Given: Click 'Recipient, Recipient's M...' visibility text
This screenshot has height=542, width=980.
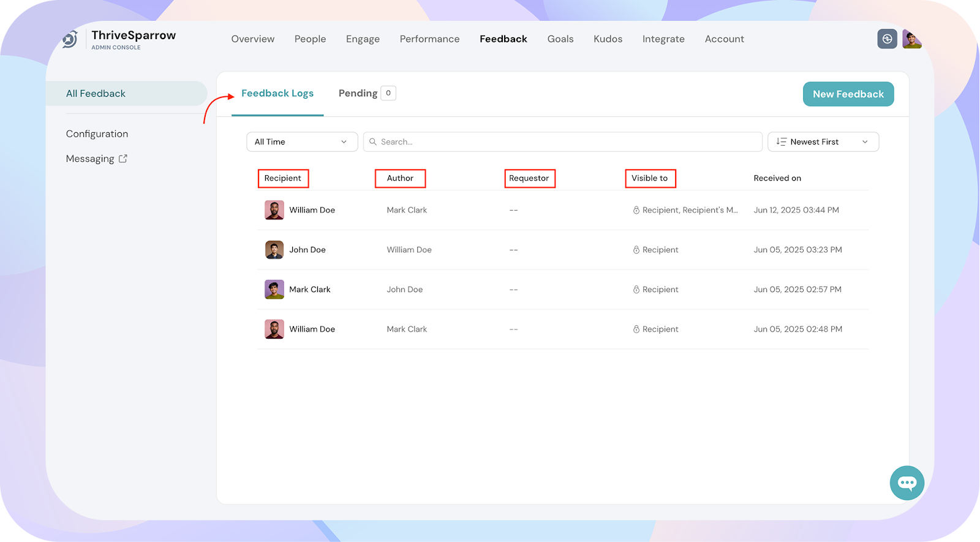Looking at the screenshot, I should coord(690,210).
